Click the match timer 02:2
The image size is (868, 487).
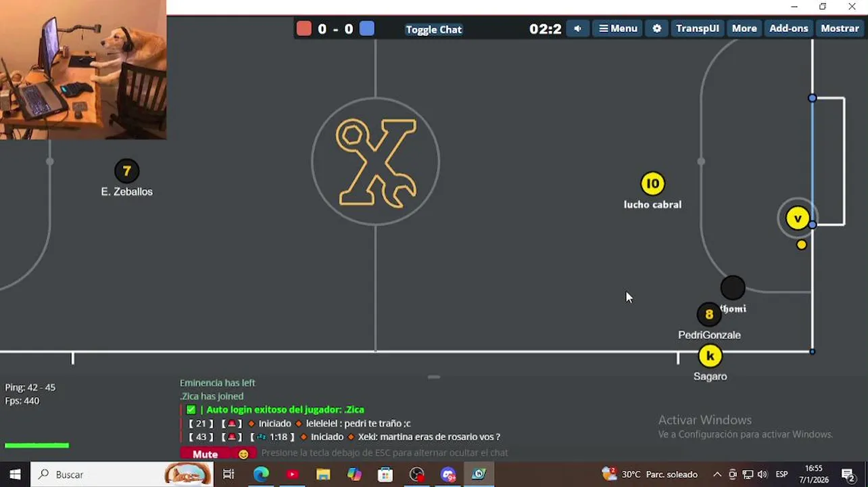coord(545,28)
